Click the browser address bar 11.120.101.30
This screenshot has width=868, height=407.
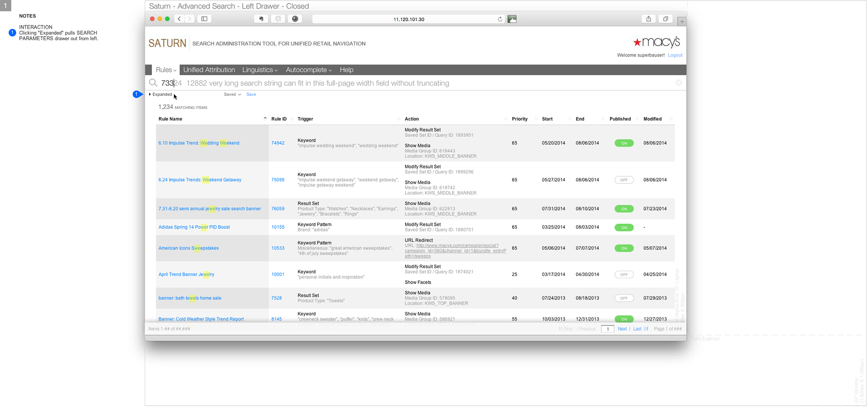409,19
